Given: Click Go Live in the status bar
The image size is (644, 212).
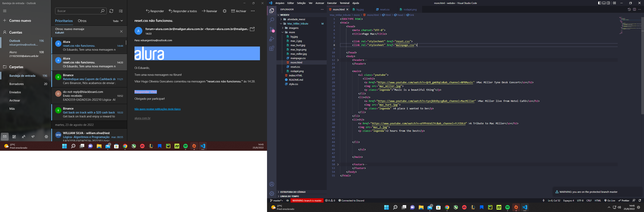Looking at the screenshot, I should [x=610, y=200].
